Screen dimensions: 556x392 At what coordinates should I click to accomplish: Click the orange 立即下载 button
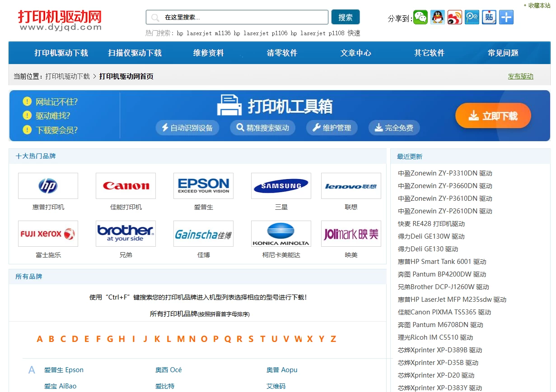(493, 116)
